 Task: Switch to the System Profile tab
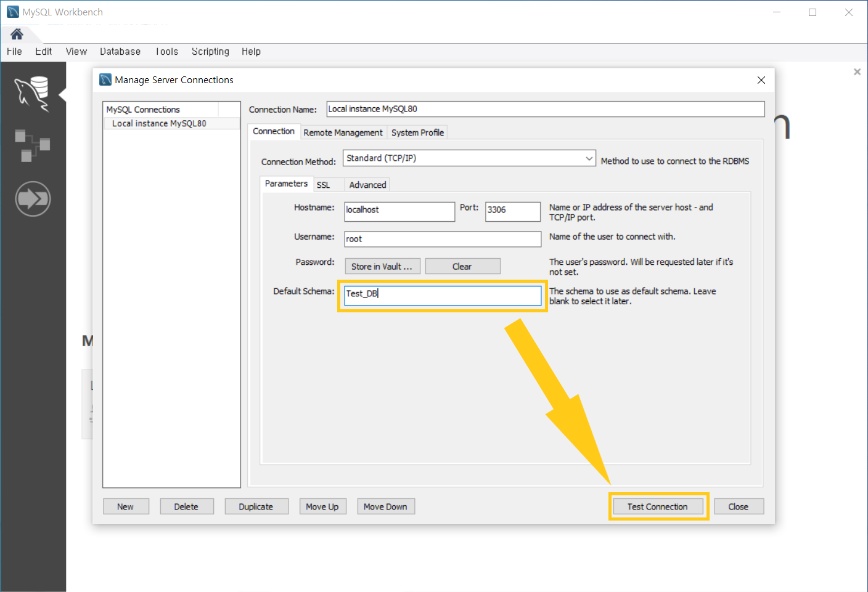click(x=417, y=132)
